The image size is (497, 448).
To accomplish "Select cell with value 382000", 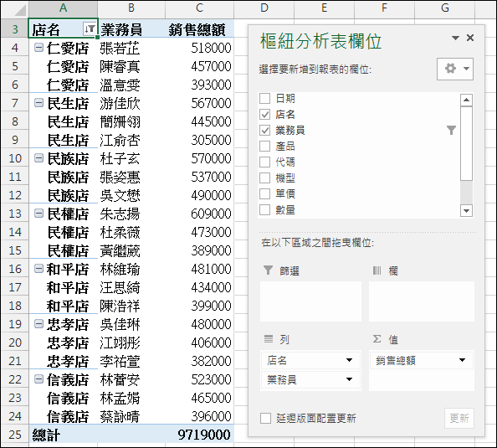I will (x=199, y=361).
